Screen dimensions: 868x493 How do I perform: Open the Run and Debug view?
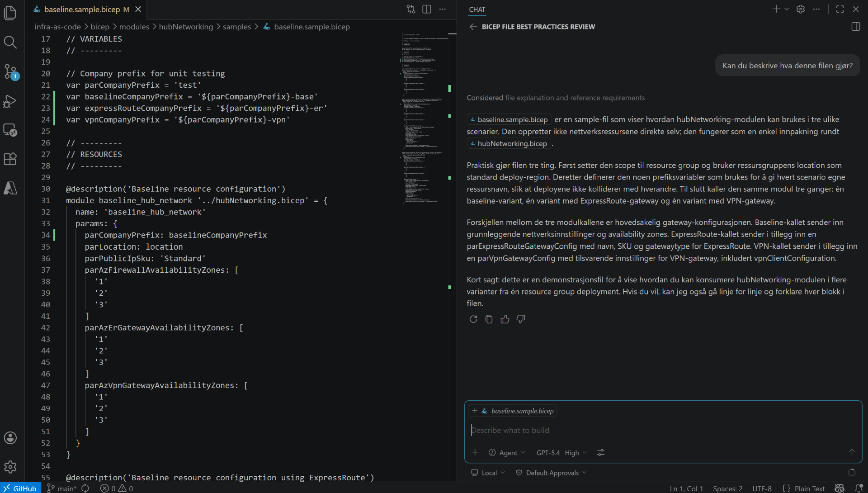click(x=10, y=101)
